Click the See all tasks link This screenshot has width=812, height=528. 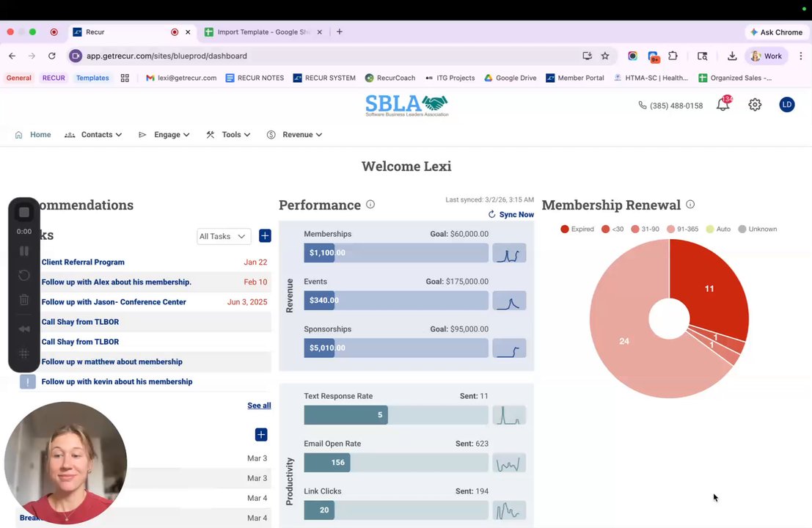click(x=259, y=406)
